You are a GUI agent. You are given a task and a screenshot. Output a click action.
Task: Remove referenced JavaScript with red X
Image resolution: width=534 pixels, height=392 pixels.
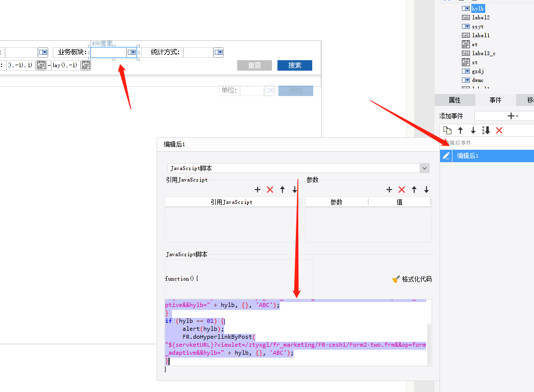tap(270, 190)
